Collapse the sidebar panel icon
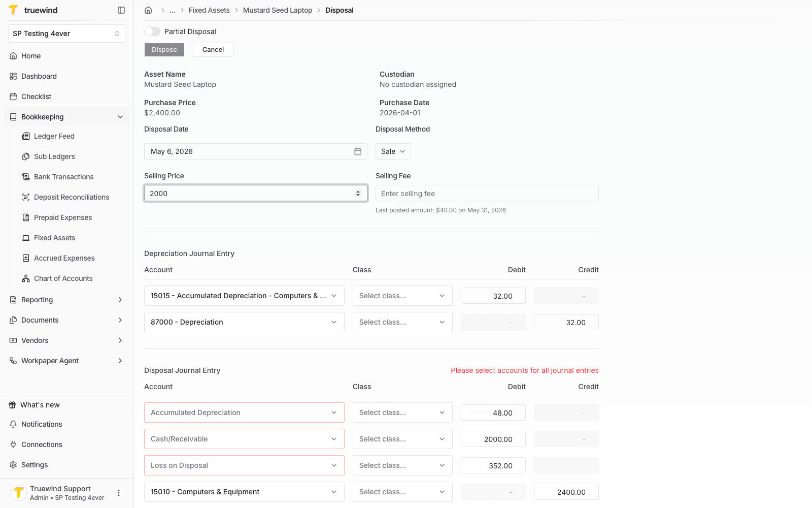812x508 pixels. [121, 10]
